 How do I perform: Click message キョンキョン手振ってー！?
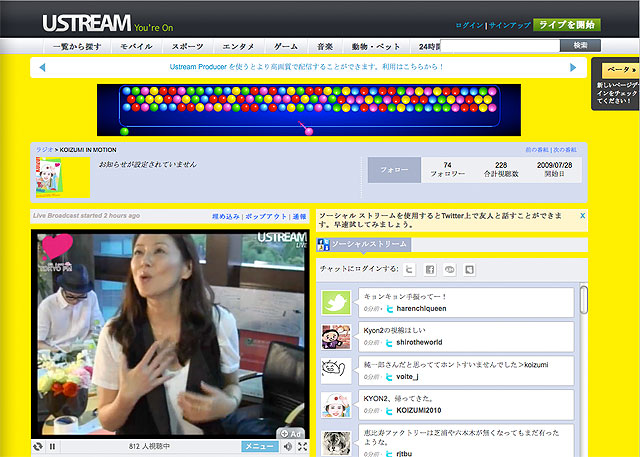[405, 297]
